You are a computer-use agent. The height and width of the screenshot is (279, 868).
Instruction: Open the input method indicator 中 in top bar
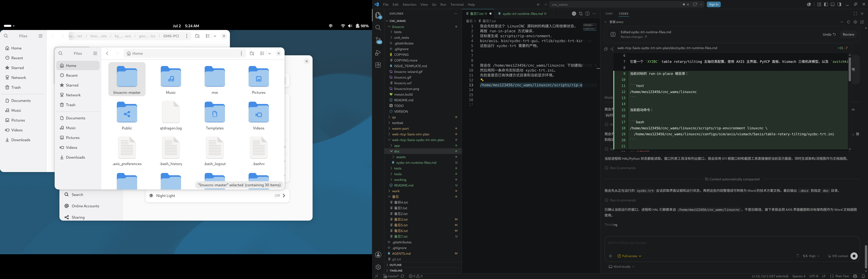[331, 26]
